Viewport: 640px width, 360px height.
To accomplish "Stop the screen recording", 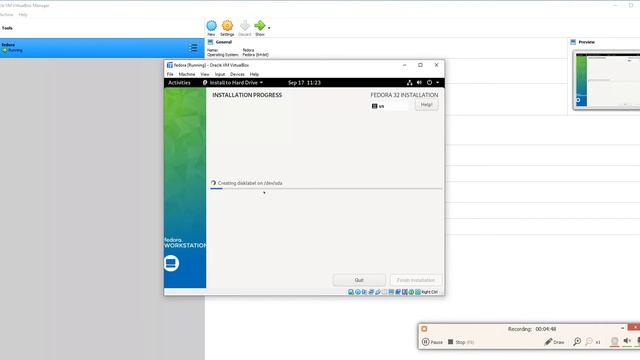I will point(460,342).
